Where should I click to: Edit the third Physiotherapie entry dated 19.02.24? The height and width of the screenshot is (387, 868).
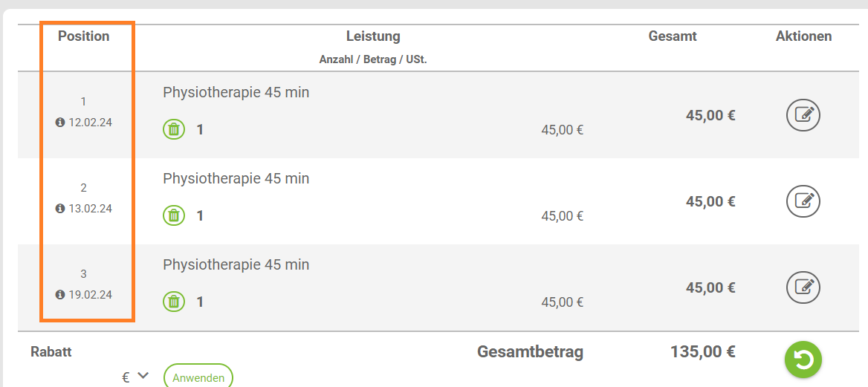803,287
